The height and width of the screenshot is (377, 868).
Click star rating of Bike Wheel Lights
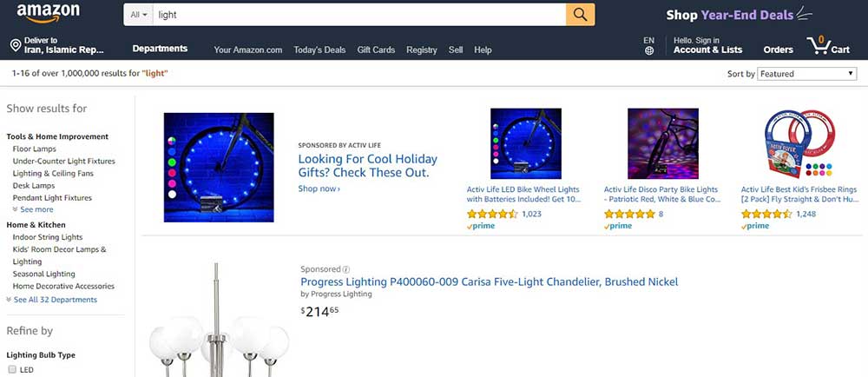pos(492,214)
